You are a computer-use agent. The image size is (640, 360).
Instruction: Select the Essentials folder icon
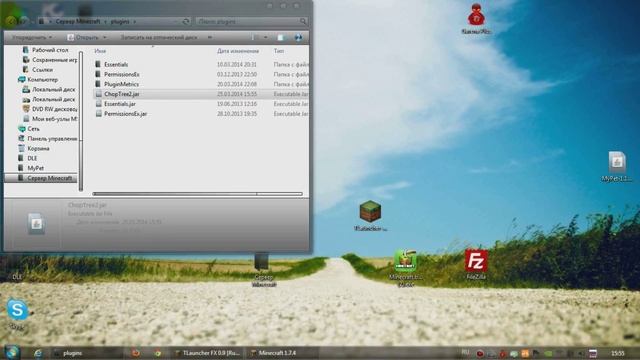tap(98, 64)
